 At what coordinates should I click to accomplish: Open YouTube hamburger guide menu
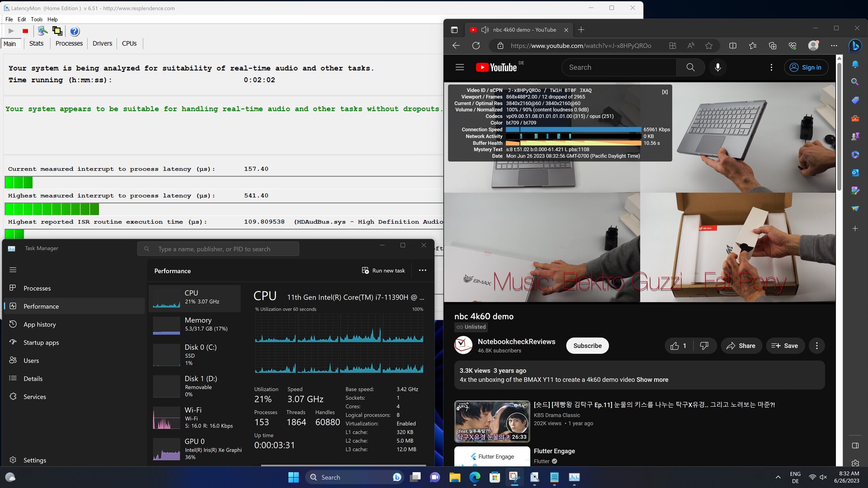(x=460, y=67)
